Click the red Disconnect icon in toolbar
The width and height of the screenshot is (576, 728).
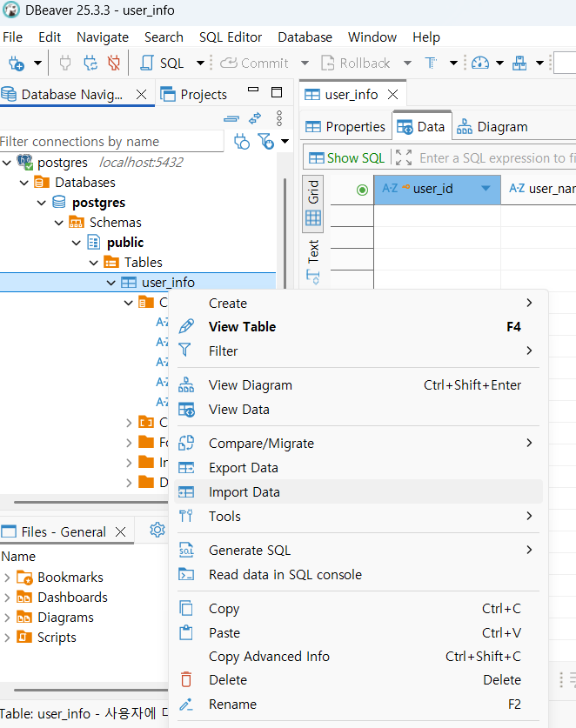point(114,63)
